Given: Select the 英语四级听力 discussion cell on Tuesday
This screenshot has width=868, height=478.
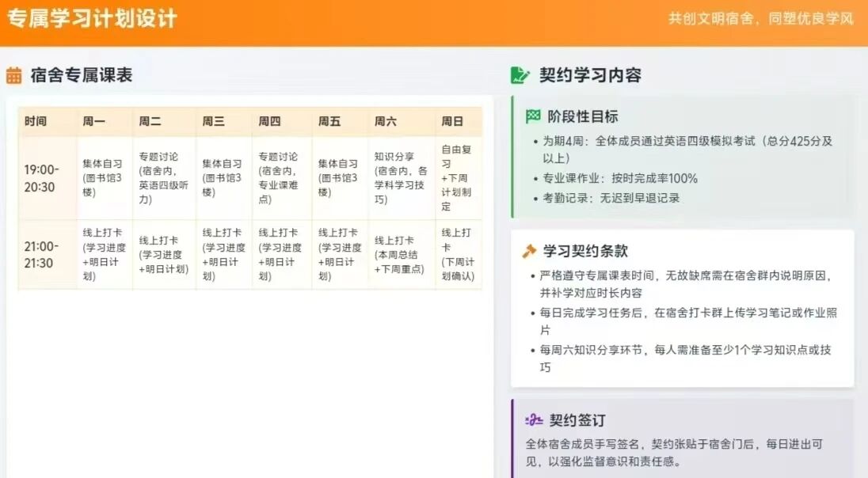Looking at the screenshot, I should [x=164, y=178].
